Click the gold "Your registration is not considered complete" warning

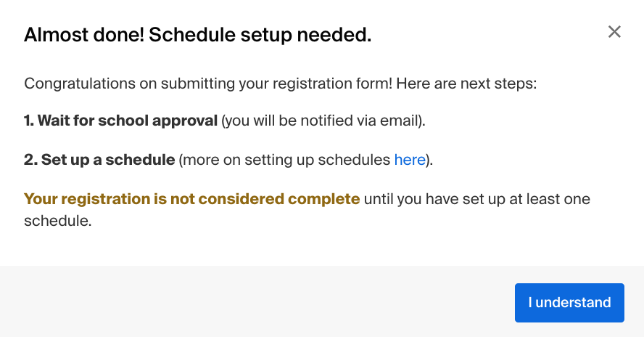click(191, 199)
